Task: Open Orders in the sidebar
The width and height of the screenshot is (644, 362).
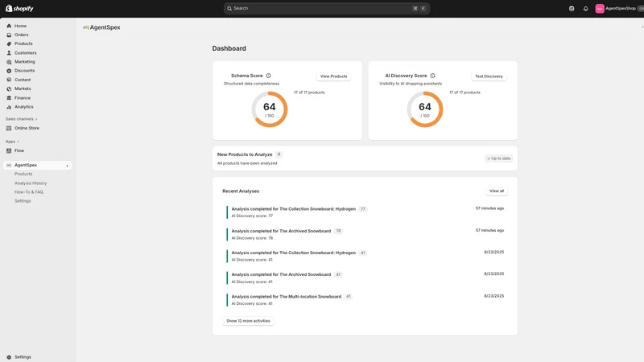Action: 22,35
